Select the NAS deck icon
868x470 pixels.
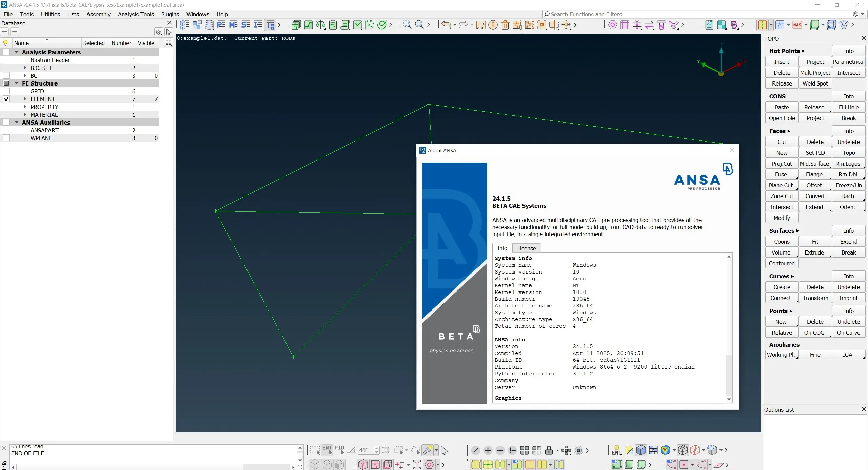797,25
